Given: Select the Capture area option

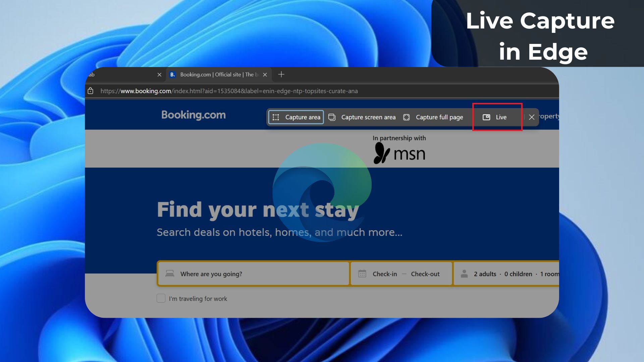Looking at the screenshot, I should pos(296,117).
